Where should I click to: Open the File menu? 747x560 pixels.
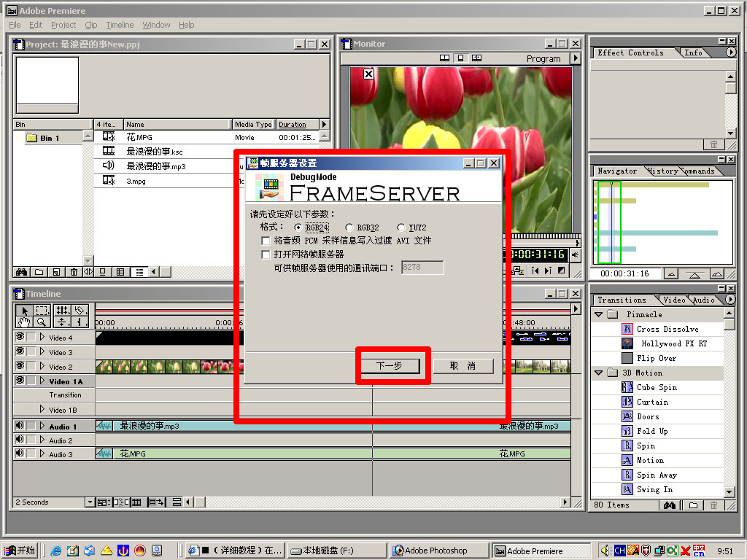point(15,25)
